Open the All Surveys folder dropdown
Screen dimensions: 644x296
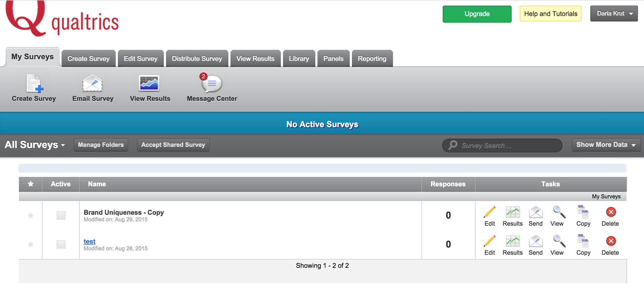(35, 145)
